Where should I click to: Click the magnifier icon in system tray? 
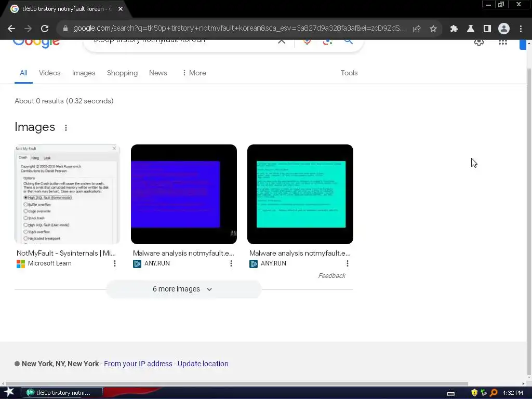494,393
